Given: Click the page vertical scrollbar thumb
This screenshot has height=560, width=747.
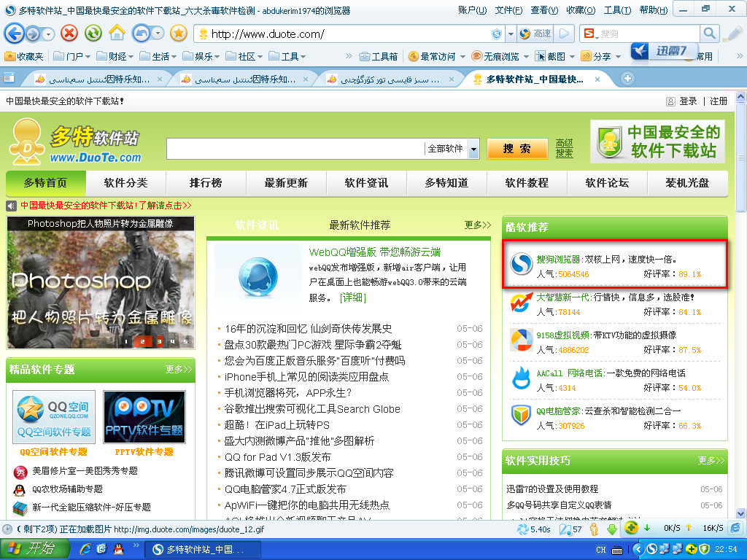Looking at the screenshot, I should tap(741, 157).
